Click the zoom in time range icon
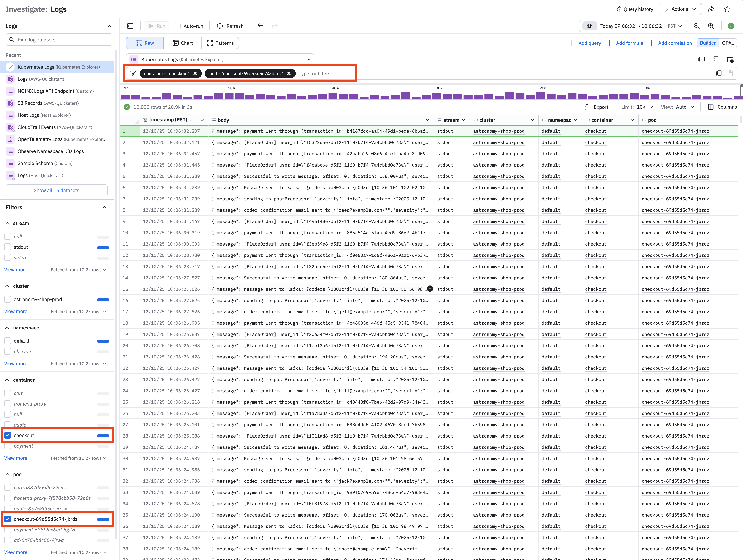 point(711,26)
